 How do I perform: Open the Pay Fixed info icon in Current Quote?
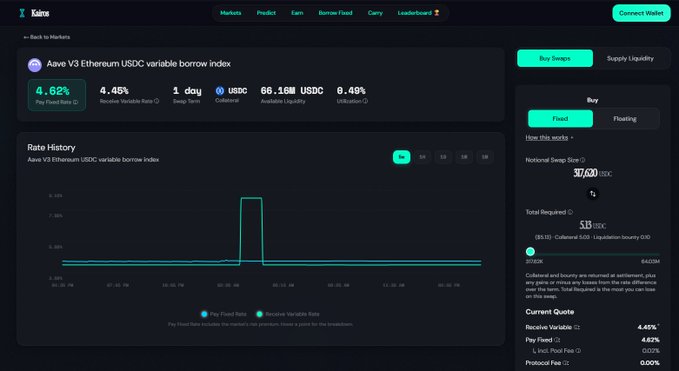click(558, 340)
